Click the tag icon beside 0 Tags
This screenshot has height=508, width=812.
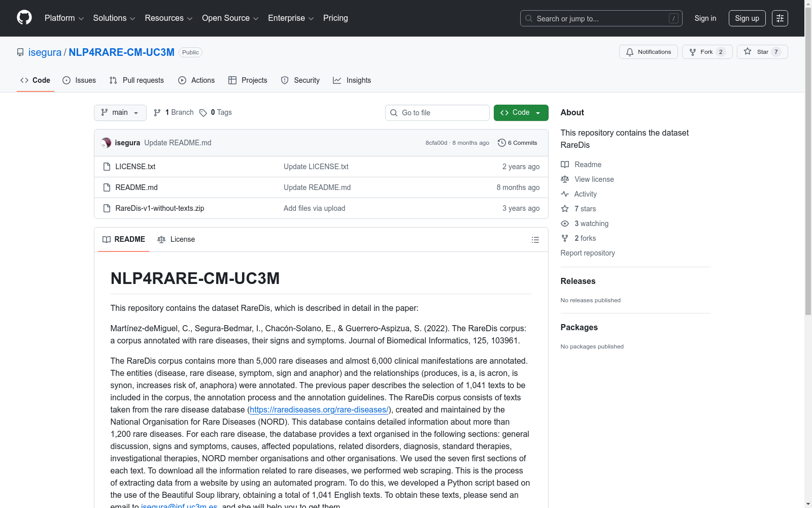(x=203, y=113)
